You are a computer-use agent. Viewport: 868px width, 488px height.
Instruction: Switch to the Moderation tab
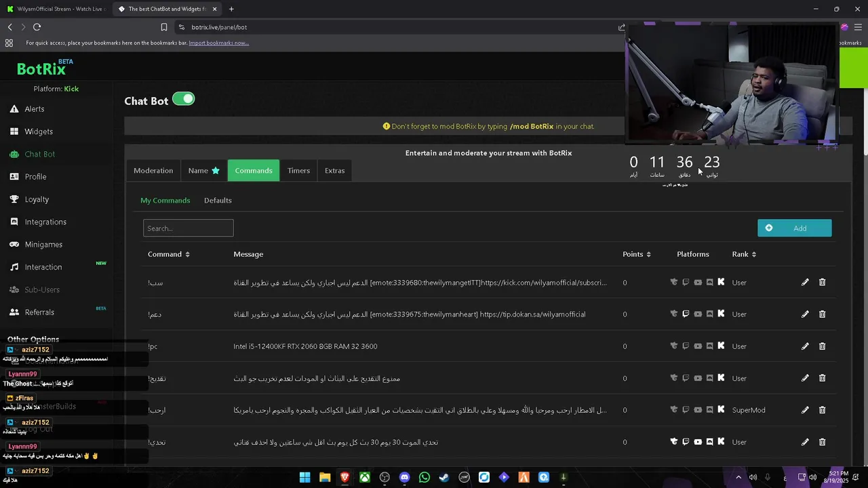click(153, 171)
